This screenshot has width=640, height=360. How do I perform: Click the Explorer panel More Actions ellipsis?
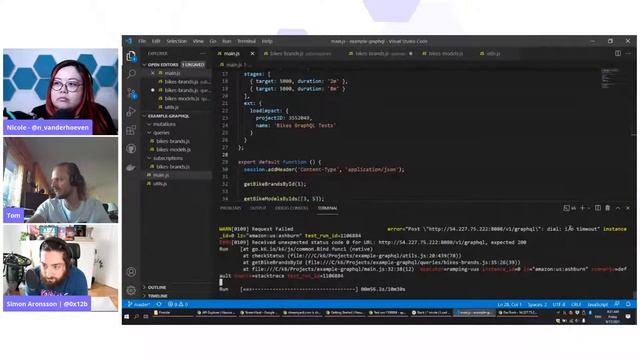(203, 53)
